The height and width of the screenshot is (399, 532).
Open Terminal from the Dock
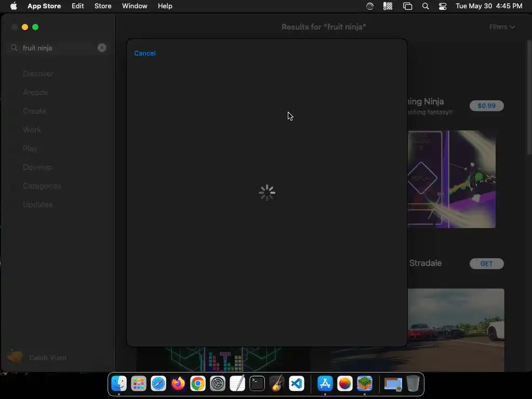(x=257, y=384)
